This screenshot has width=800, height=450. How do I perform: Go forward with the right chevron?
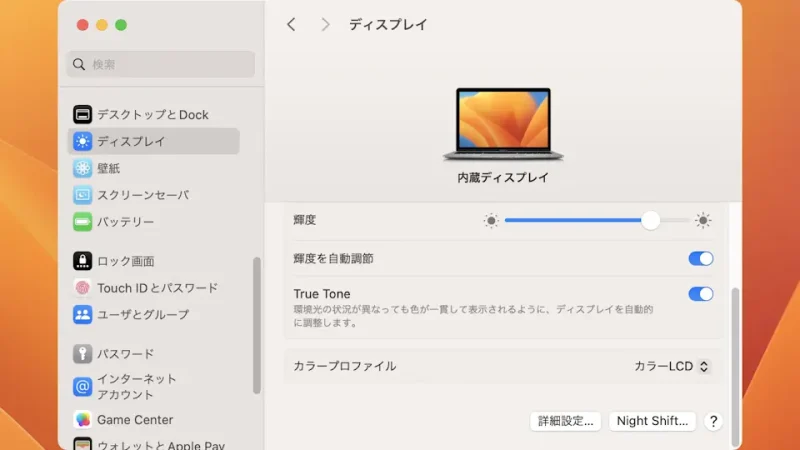coord(325,24)
